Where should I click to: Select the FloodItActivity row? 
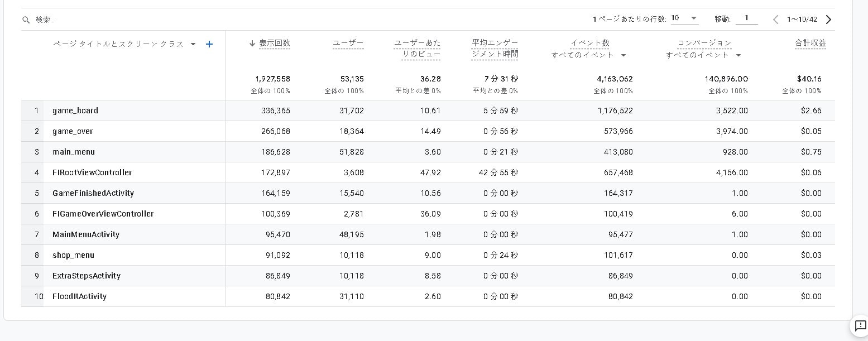79,296
